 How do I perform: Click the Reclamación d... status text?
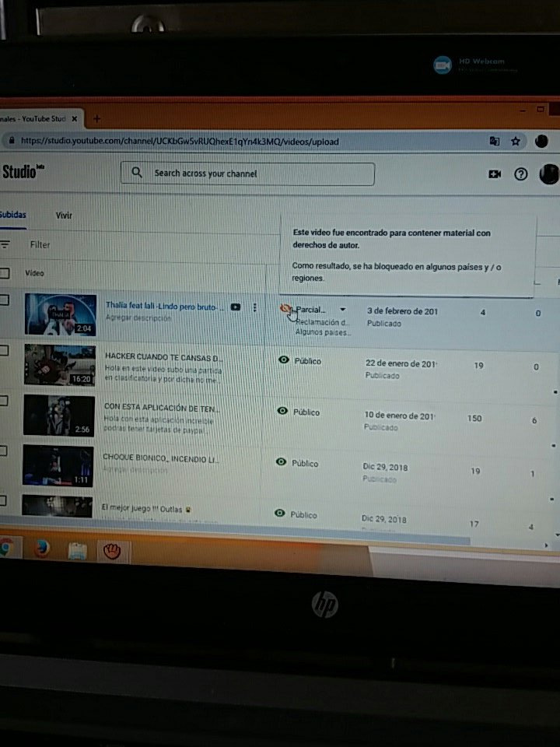321,322
